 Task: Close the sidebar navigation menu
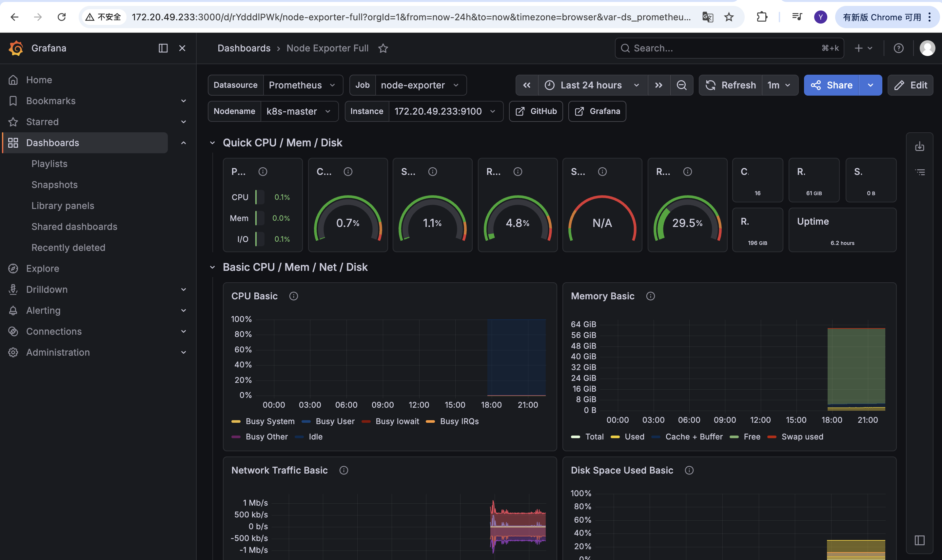[x=182, y=48]
